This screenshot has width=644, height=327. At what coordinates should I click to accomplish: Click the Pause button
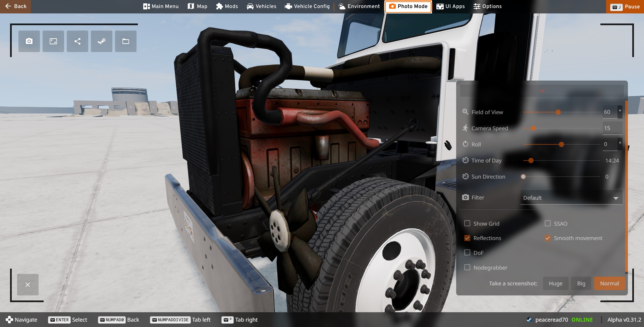(625, 6)
